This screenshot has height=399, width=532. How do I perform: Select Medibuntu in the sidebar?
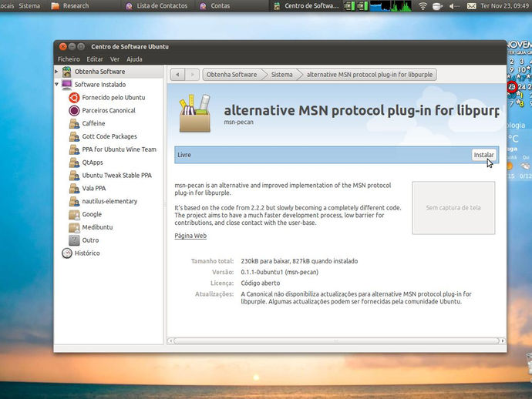[x=97, y=227]
